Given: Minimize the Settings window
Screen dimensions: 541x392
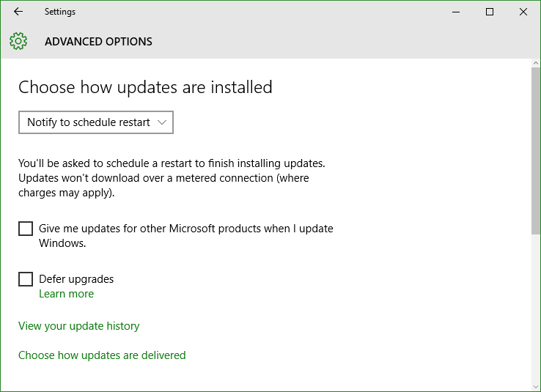Looking at the screenshot, I should click(x=456, y=12).
